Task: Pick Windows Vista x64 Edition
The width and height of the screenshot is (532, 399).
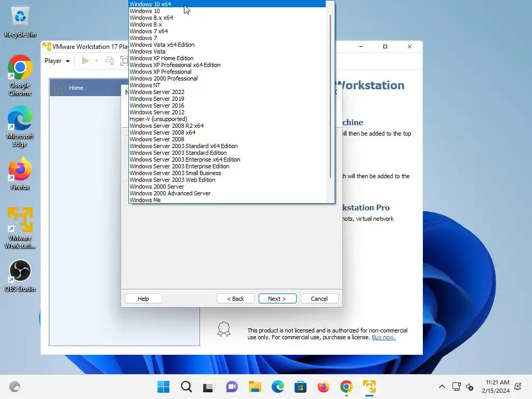Action: coord(227,45)
